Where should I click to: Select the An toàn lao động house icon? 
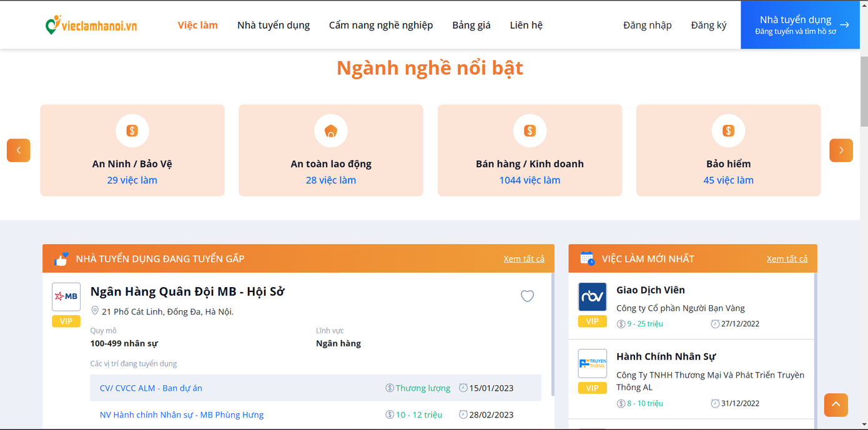(330, 130)
